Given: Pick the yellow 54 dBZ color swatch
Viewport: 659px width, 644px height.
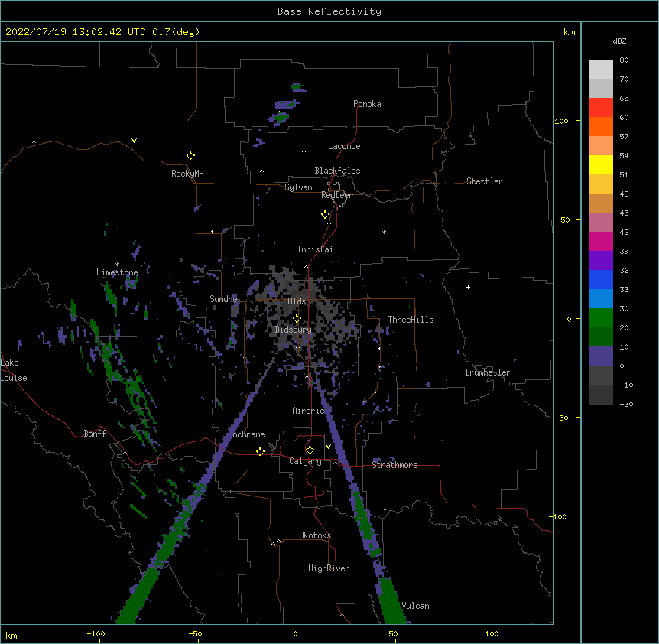Looking at the screenshot, I should [601, 164].
